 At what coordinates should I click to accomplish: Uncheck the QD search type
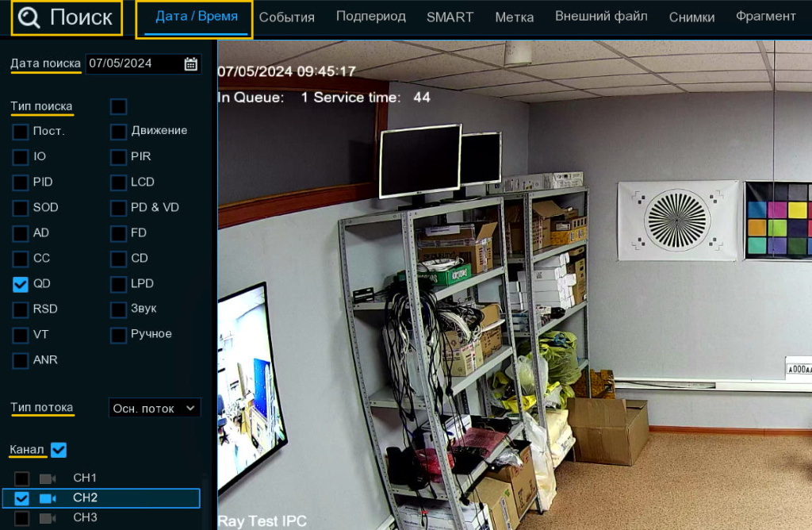click(x=21, y=284)
